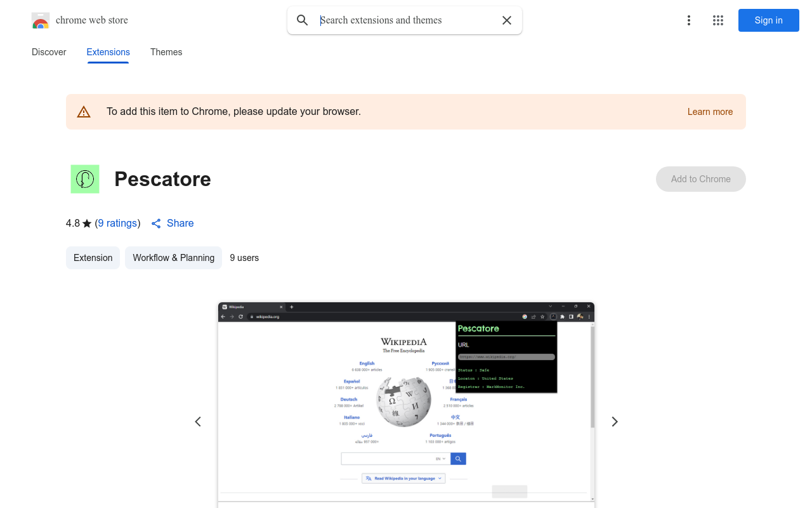Select the Extensions tab
Image resolution: width=812 pixels, height=508 pixels.
click(x=108, y=52)
